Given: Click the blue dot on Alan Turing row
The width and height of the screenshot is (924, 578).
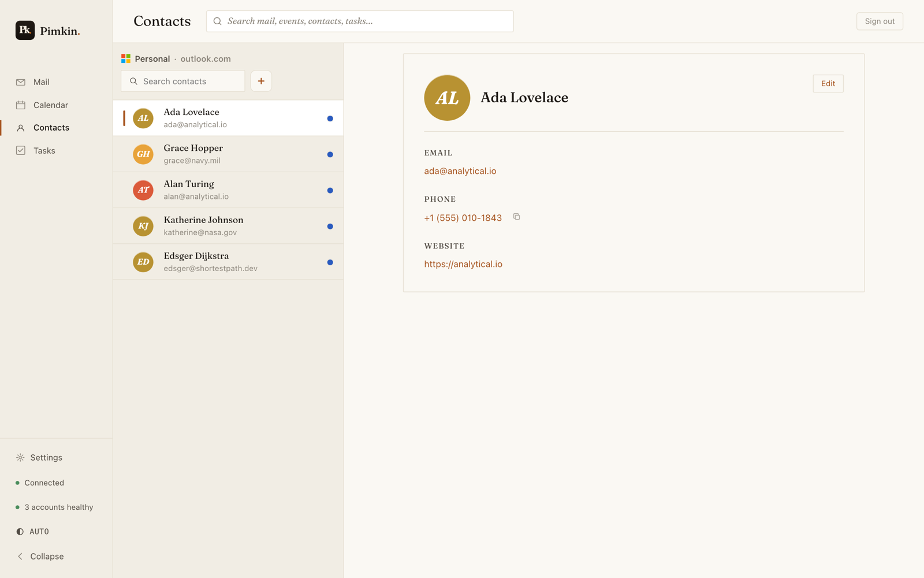Looking at the screenshot, I should tap(330, 190).
